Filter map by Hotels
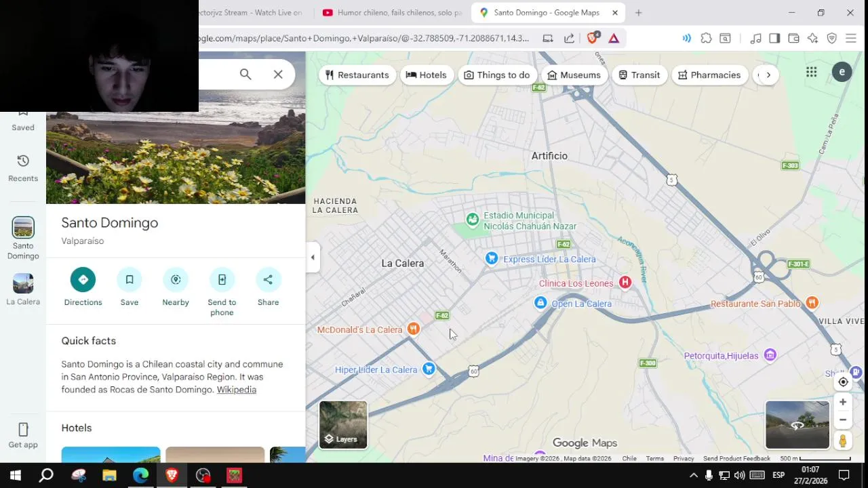The height and width of the screenshot is (488, 868). pyautogui.click(x=427, y=75)
